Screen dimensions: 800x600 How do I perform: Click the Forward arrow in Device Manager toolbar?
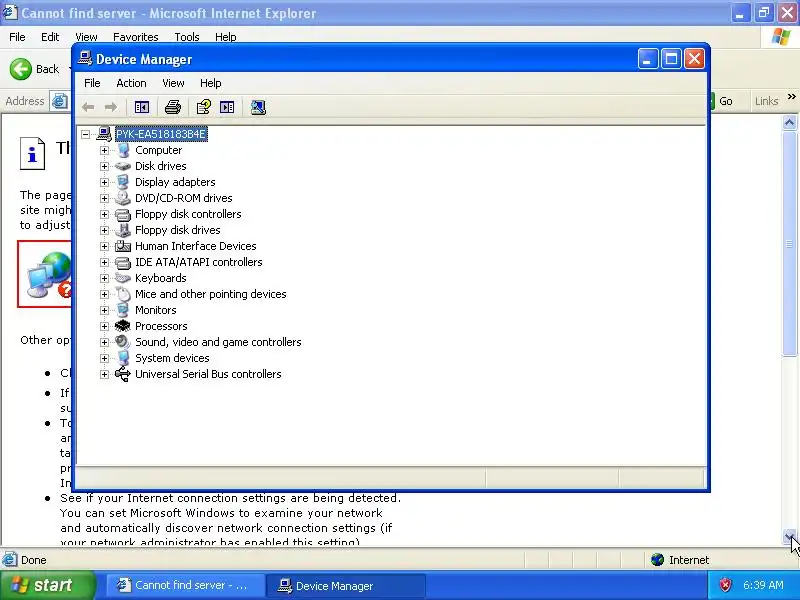[110, 107]
